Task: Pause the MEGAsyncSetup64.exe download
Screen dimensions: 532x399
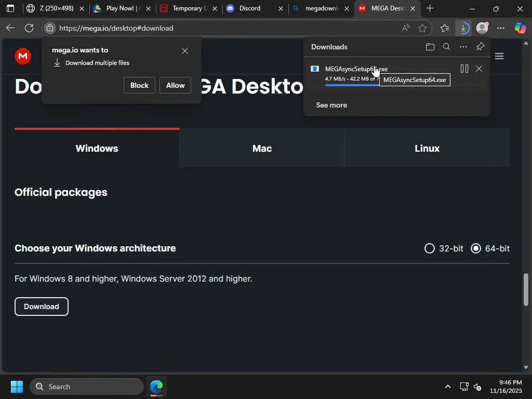Action: point(464,69)
